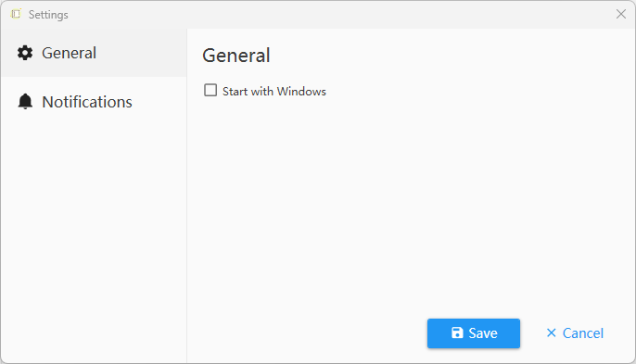Select the General tab in the sidebar
636x364 pixels.
pos(94,53)
